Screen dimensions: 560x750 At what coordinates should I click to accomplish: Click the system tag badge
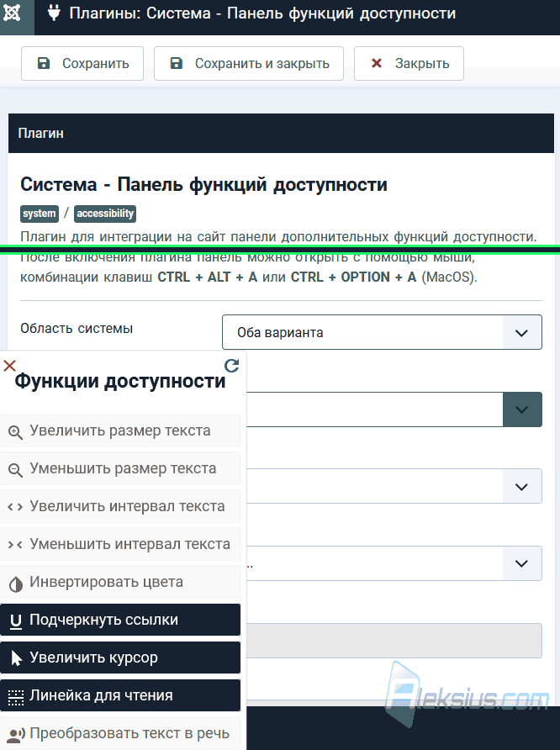[40, 214]
